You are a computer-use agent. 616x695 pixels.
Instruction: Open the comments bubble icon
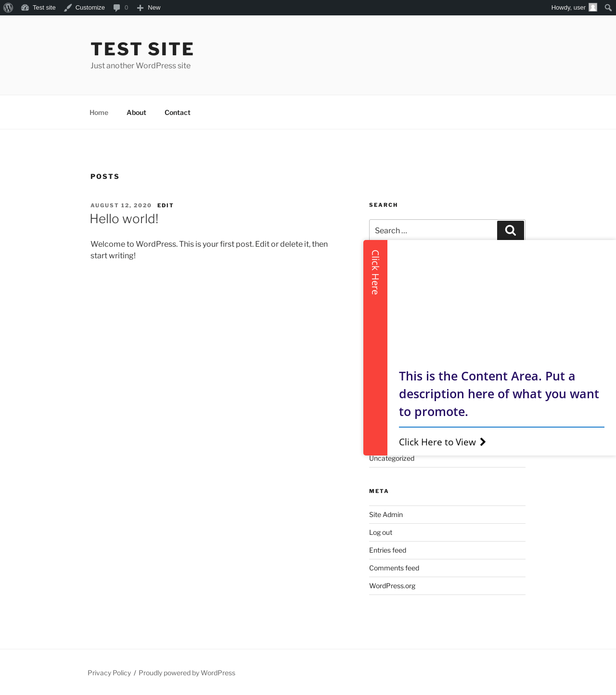pyautogui.click(x=116, y=8)
